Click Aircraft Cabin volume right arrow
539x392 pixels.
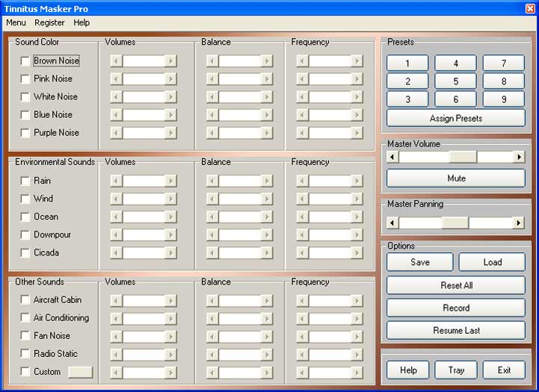pos(170,301)
